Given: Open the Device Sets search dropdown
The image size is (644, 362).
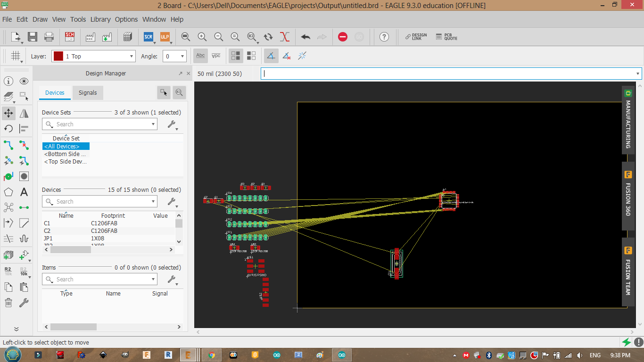Looking at the screenshot, I should coord(153,124).
